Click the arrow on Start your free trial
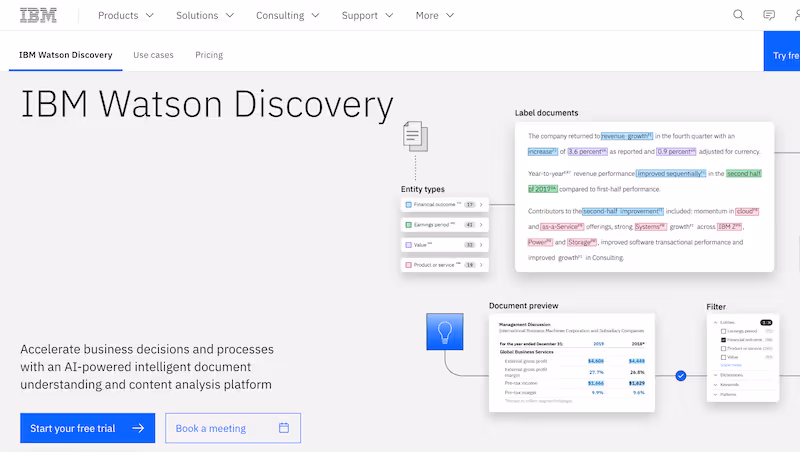 pyautogui.click(x=138, y=428)
